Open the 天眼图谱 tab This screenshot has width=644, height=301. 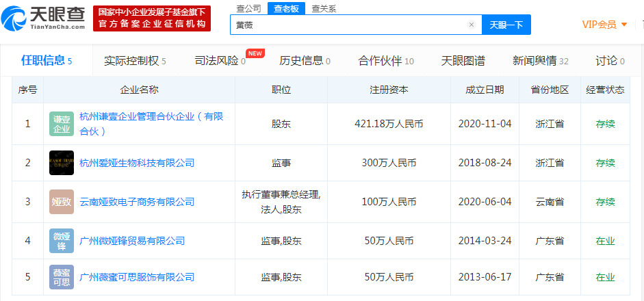pos(463,61)
